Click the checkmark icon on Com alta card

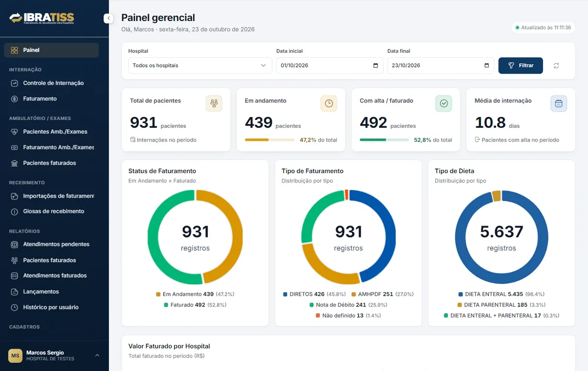coord(444,103)
